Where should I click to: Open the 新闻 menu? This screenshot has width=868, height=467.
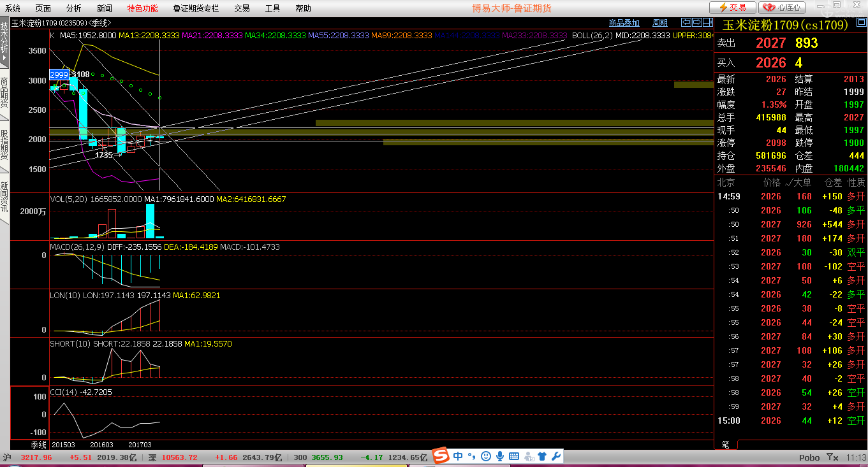pyautogui.click(x=105, y=8)
